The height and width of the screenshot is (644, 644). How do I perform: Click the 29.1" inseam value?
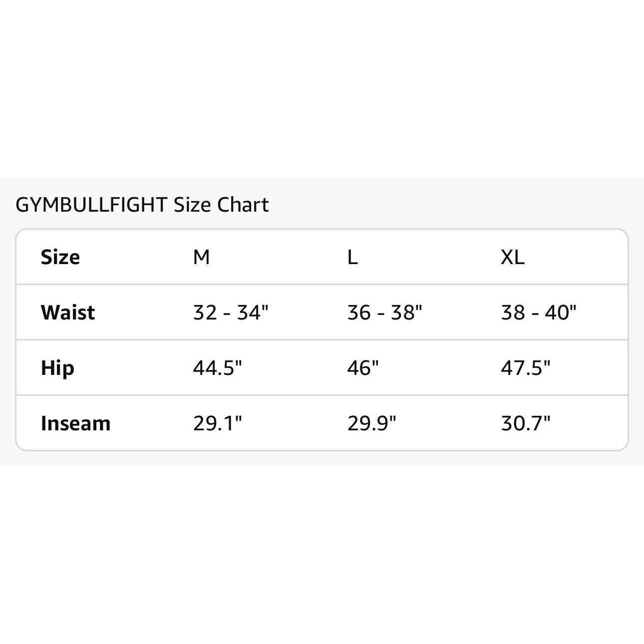218,423
